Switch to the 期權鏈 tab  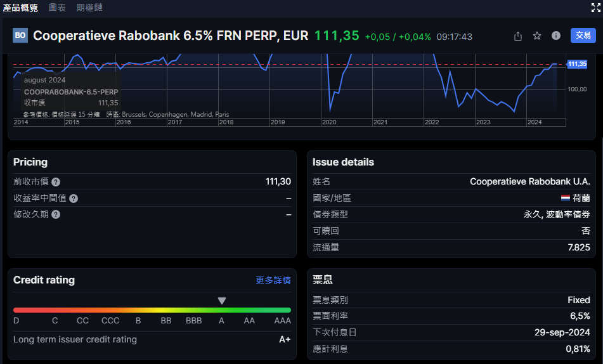[89, 8]
